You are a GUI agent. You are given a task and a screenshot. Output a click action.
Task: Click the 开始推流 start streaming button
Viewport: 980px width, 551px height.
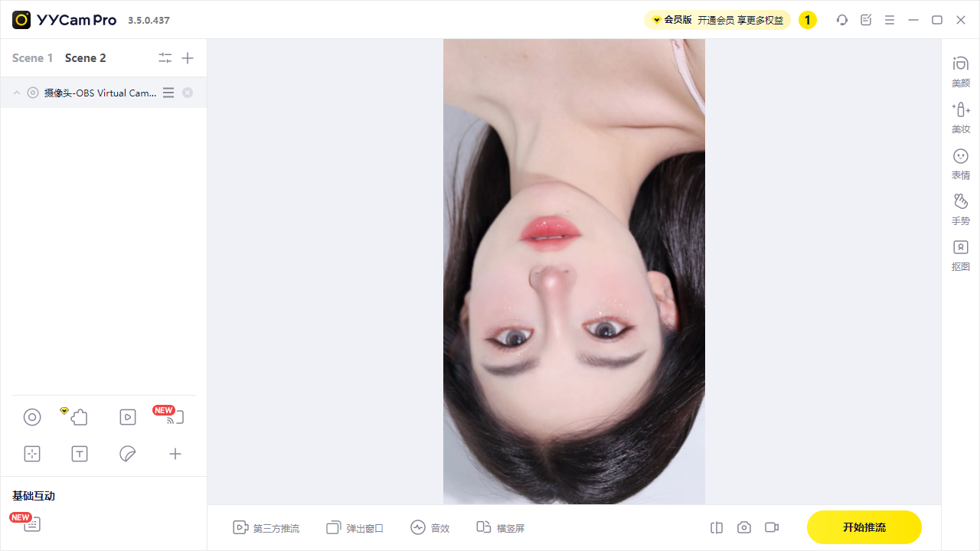click(864, 527)
